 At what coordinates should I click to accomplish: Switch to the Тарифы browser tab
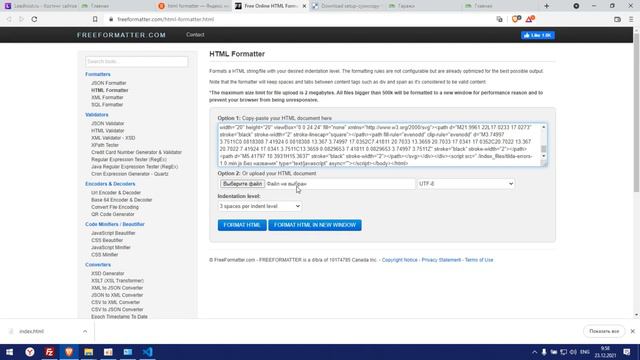(423, 6)
